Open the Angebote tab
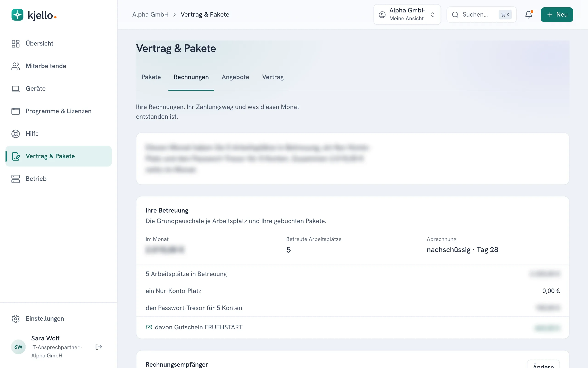588x368 pixels. [x=235, y=77]
